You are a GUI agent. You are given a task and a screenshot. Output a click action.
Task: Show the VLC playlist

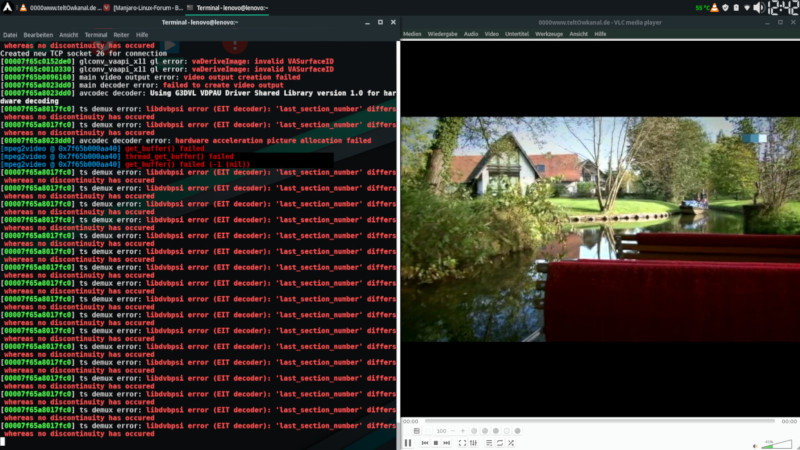coord(489,442)
